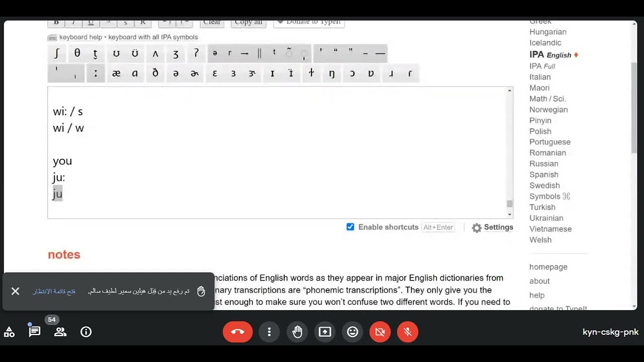Select the Turkish keyboard
The width and height of the screenshot is (644, 362).
click(x=542, y=207)
